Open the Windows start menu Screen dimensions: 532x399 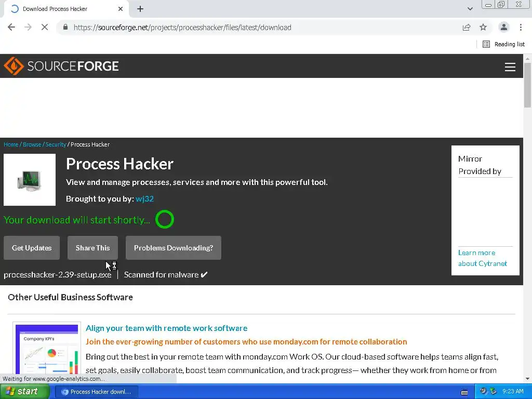(x=24, y=392)
